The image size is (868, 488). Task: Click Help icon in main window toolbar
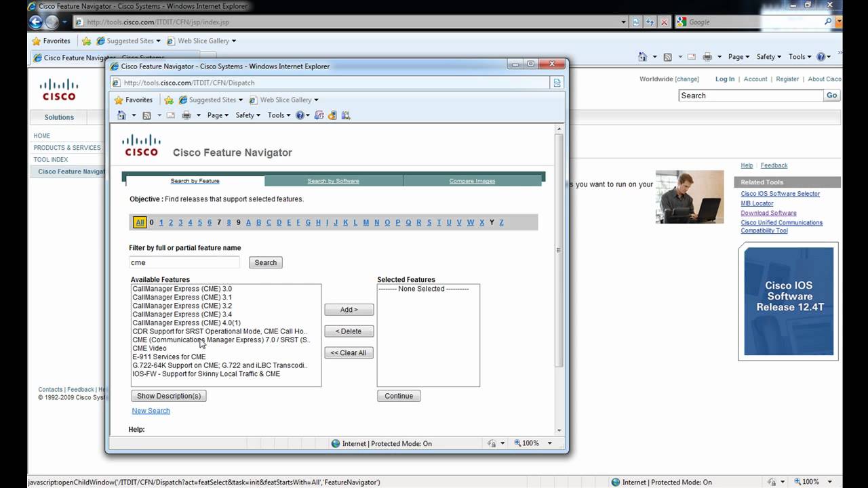pos(821,57)
